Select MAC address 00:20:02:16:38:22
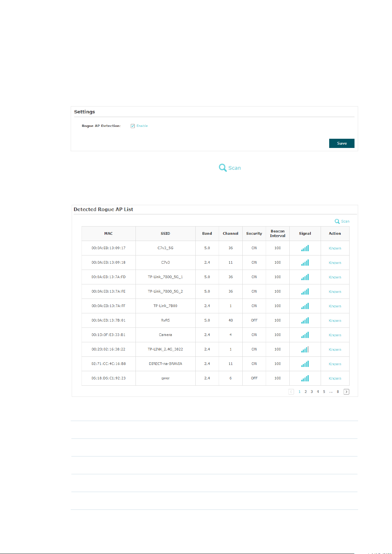The height and width of the screenshot is (554, 392). pos(109,349)
